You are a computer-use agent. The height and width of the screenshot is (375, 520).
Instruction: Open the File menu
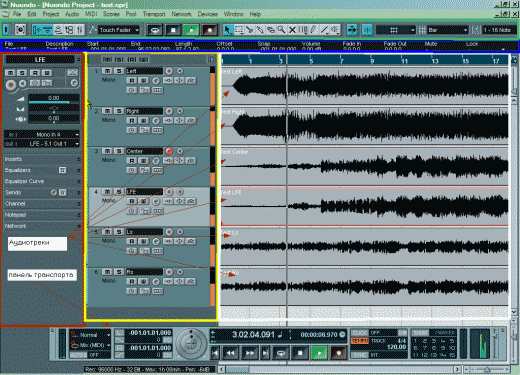pos(17,14)
